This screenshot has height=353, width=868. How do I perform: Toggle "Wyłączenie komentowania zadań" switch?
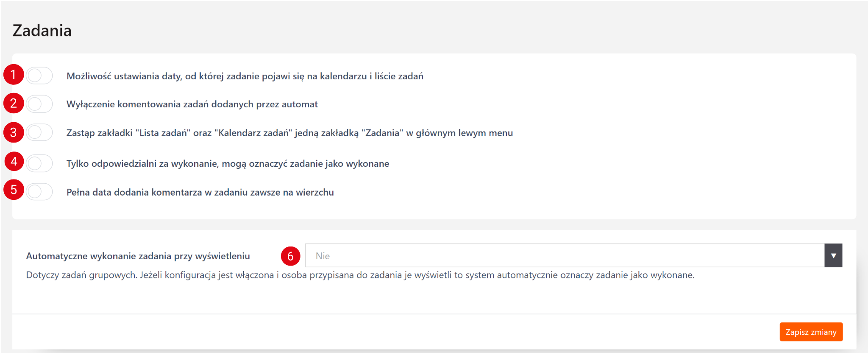pyautogui.click(x=39, y=104)
